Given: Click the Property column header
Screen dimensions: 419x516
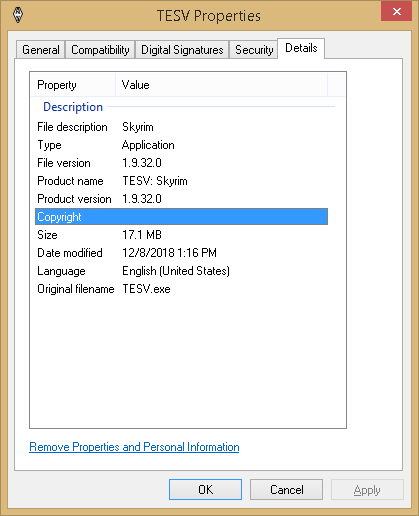Looking at the screenshot, I should point(73,85).
